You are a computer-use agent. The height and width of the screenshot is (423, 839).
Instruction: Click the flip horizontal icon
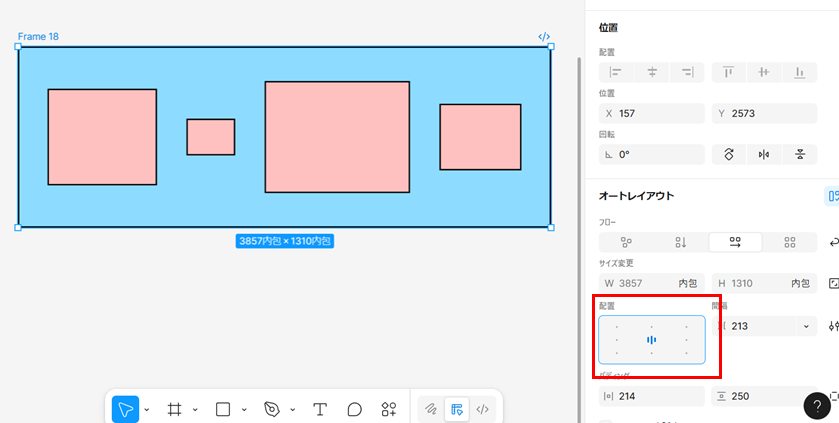click(763, 154)
